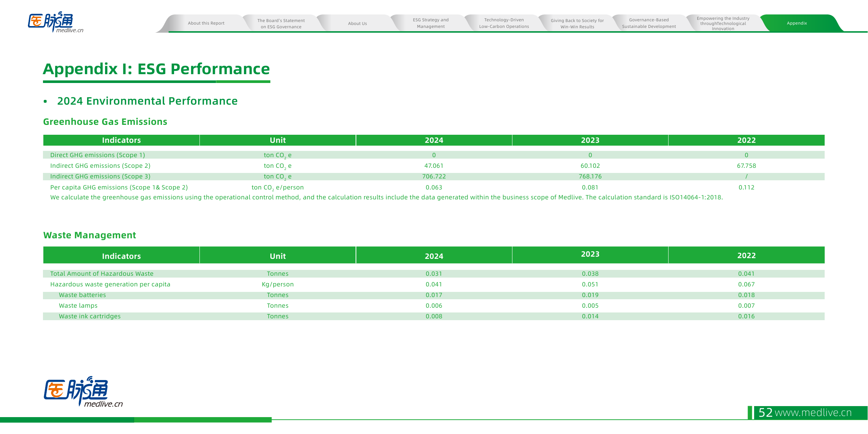
Task: Click the large Medlive logo at bottom left
Action: [x=83, y=391]
